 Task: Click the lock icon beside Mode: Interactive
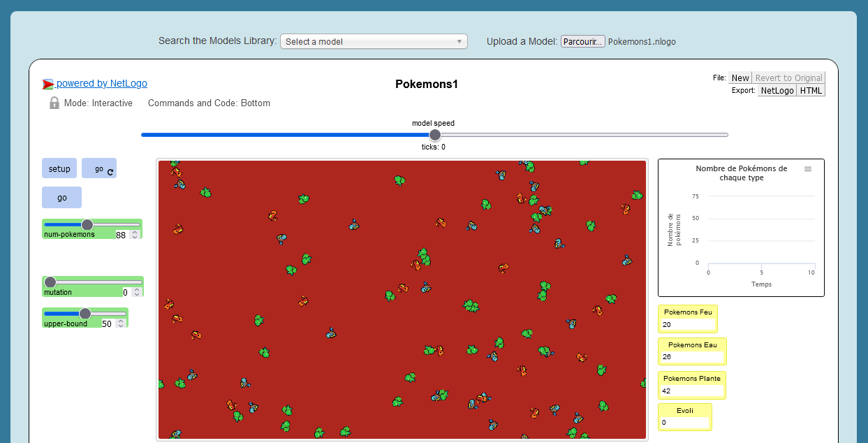(54, 103)
